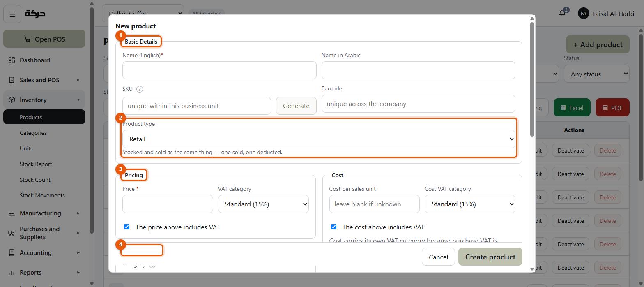Open Stock Count in sidebar
The width and height of the screenshot is (644, 287).
44,180
